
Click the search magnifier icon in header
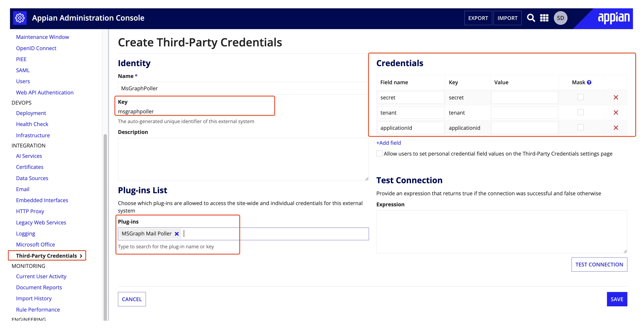pos(531,18)
